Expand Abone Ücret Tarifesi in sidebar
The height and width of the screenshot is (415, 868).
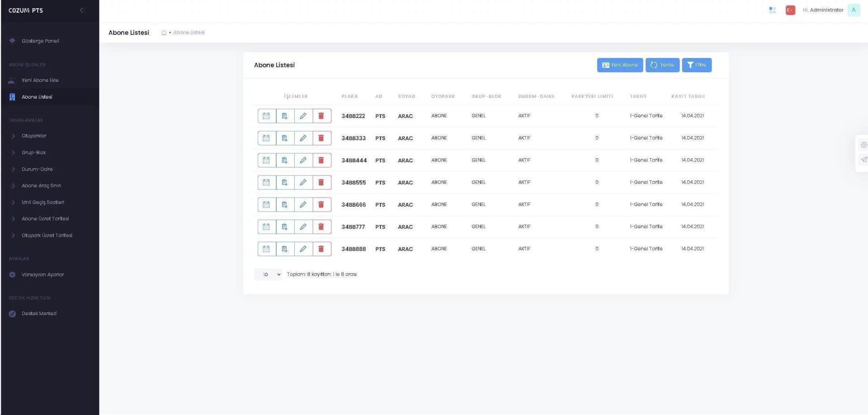(x=45, y=219)
